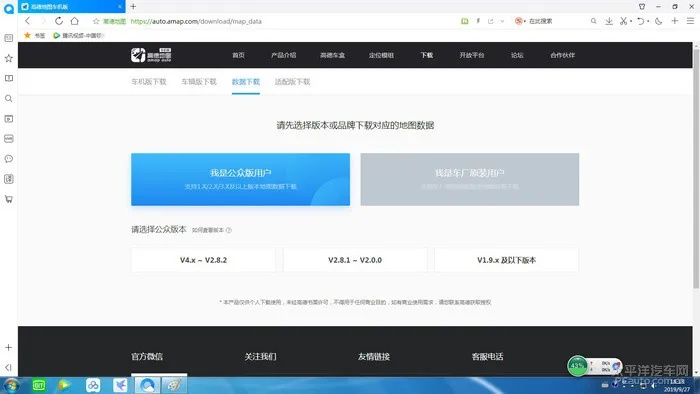Screen dimensions: 700x394
Task: Open the Sogou search engine selector
Action: coord(520,21)
